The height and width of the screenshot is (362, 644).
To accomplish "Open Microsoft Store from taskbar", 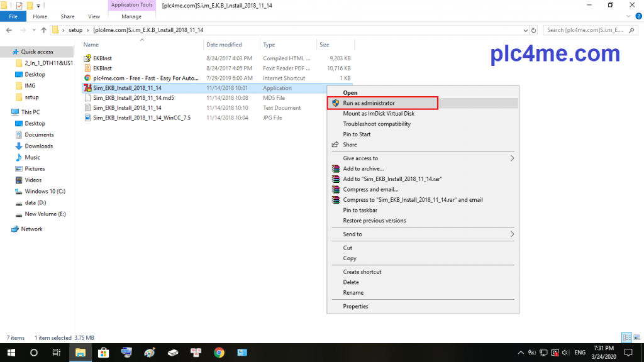I will 104,353.
